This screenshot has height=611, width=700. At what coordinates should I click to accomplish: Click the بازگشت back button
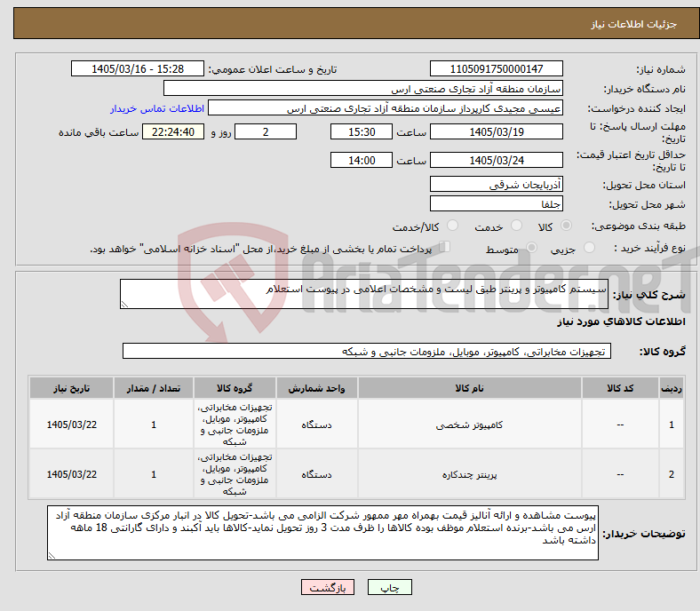(328, 587)
